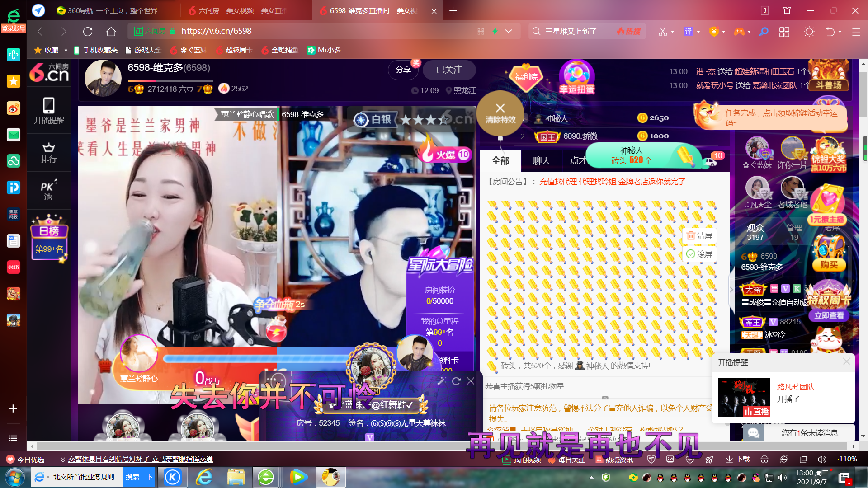Screen dimensions: 868x488
Task: Click the blue search magnifier icon
Action: click(764, 32)
